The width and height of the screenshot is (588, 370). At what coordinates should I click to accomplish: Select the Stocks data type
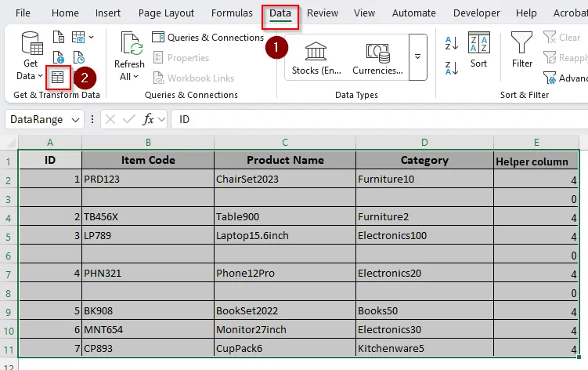pos(316,57)
